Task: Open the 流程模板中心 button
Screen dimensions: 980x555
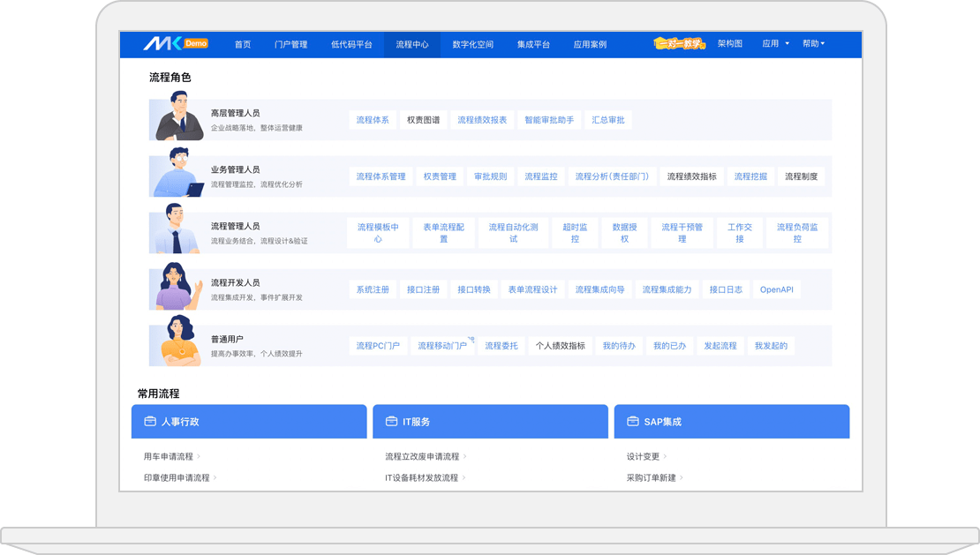Action: [378, 233]
